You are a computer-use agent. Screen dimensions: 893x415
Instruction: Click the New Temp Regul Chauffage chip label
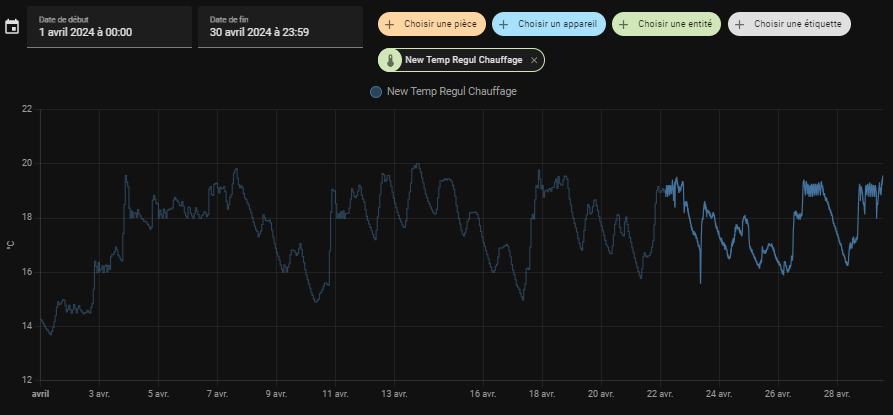click(463, 61)
